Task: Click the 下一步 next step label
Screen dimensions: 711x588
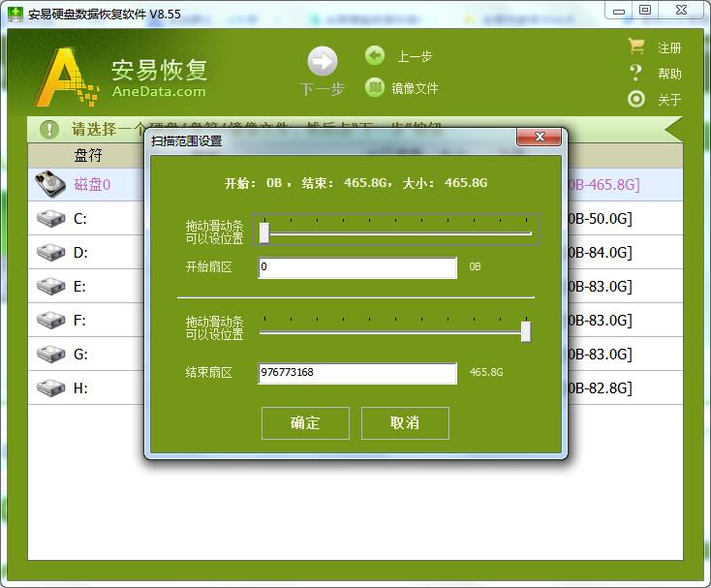Action: (322, 89)
